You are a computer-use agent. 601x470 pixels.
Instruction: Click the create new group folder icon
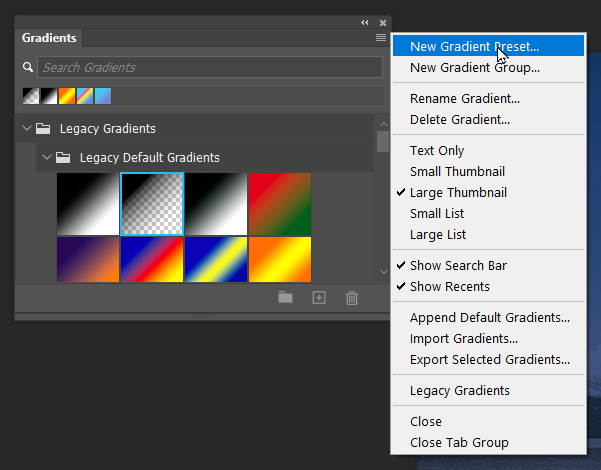click(x=285, y=297)
